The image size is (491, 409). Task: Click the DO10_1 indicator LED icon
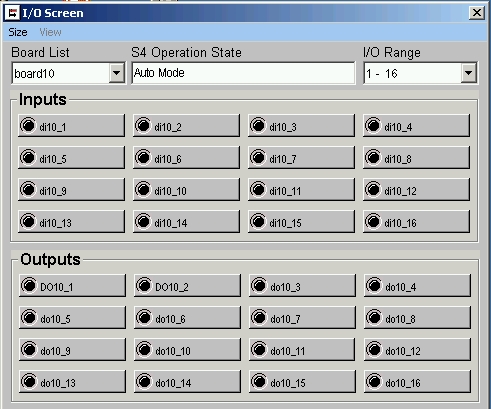tap(29, 285)
